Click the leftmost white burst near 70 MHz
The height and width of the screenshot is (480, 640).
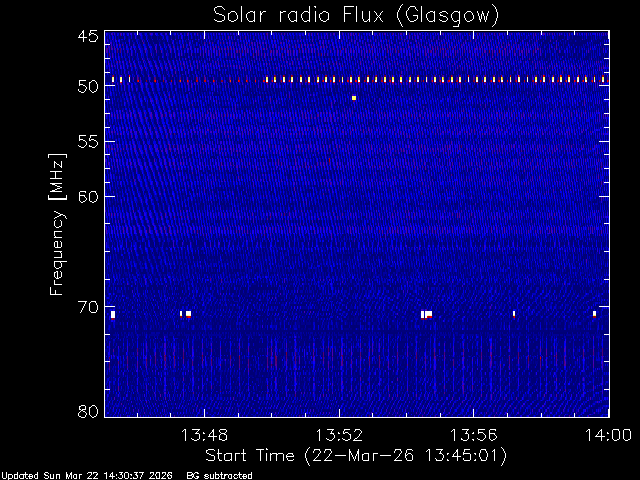[113, 315]
